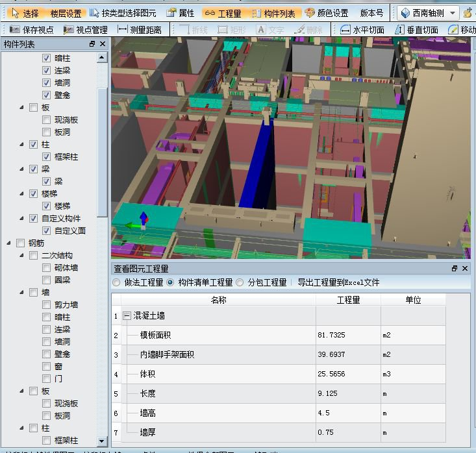Close the 构件列表 panel
This screenshot has width=476, height=453.
pos(103,44)
